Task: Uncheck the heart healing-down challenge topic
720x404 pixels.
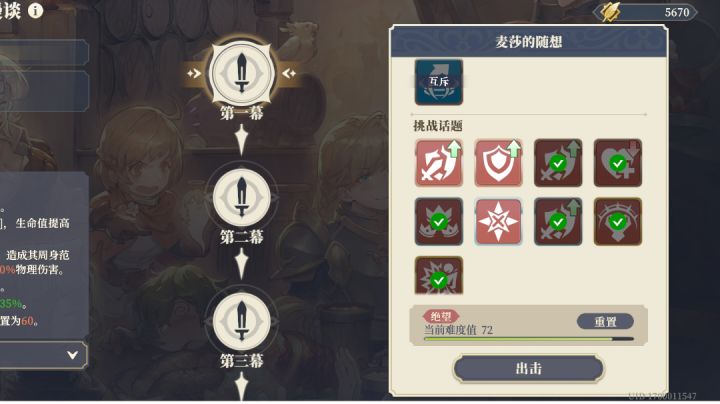Action: (x=618, y=163)
